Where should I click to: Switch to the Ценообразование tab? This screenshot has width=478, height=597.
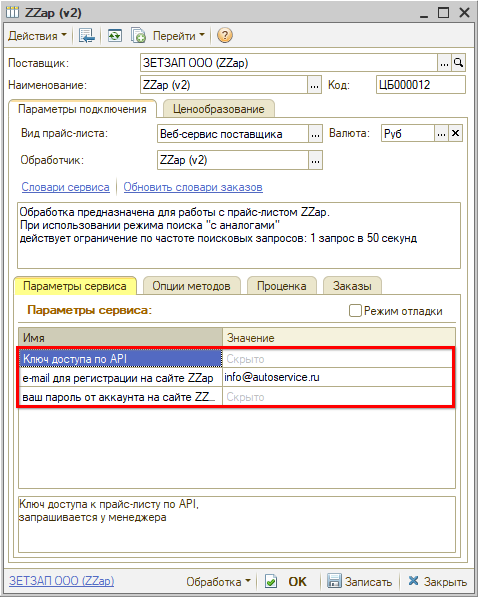[219, 109]
